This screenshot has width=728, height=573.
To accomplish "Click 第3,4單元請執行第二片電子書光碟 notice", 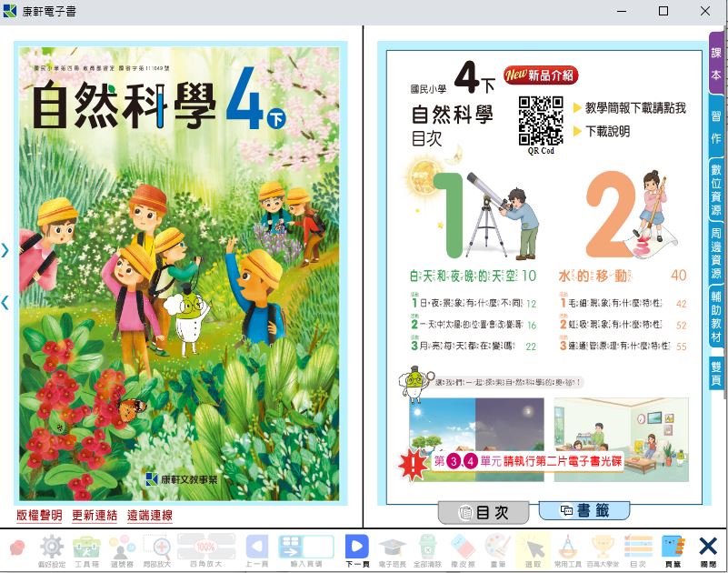I will (528, 461).
